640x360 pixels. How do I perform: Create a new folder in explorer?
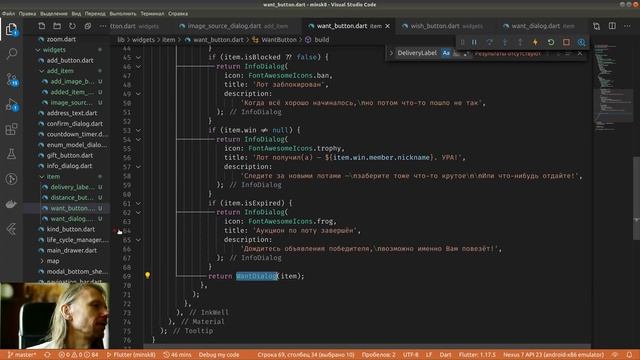point(57,26)
